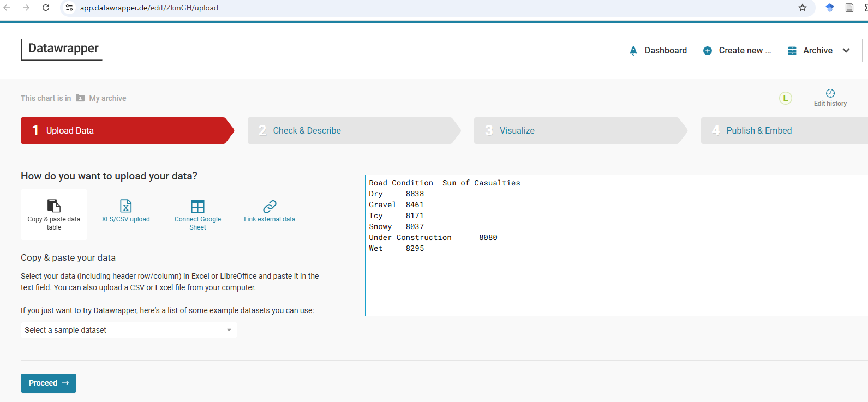The height and width of the screenshot is (402, 868).
Task: Open Connect Google Sheet option
Action: (x=197, y=214)
